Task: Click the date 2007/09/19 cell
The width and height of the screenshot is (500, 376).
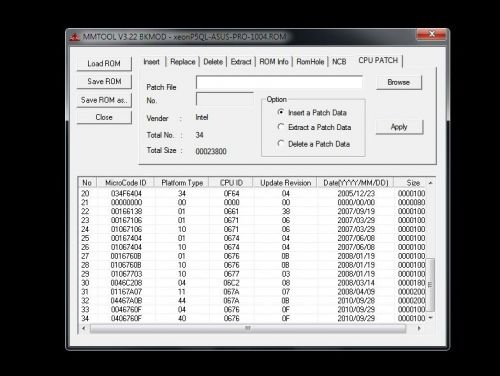Action: 356,211
